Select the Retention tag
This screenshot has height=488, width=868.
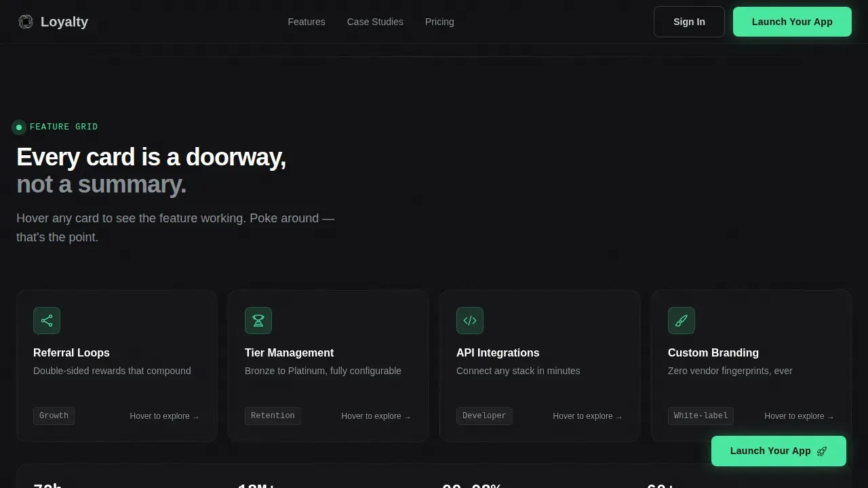click(x=273, y=415)
